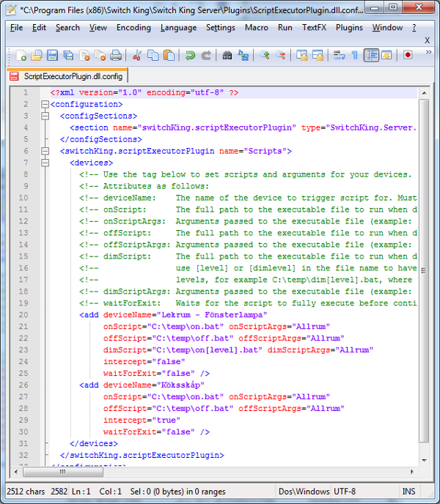Click the Close document toolbar icon
Image resolution: width=440 pixels, height=504 pixels.
[x=84, y=56]
